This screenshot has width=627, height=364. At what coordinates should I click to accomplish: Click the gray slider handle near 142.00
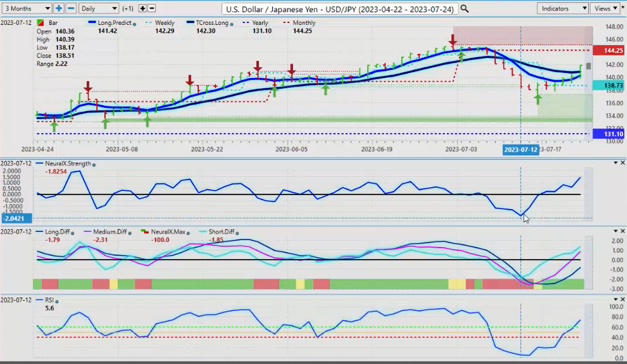[x=588, y=66]
